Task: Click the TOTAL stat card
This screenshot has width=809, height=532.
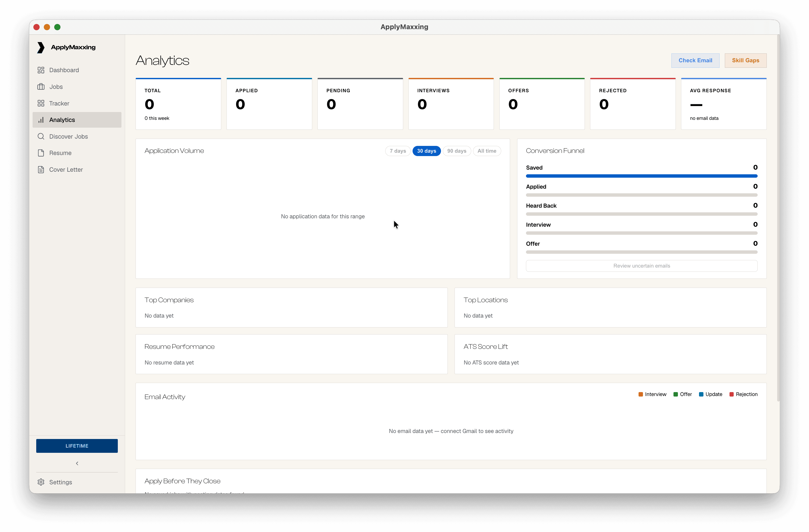Action: click(x=179, y=104)
